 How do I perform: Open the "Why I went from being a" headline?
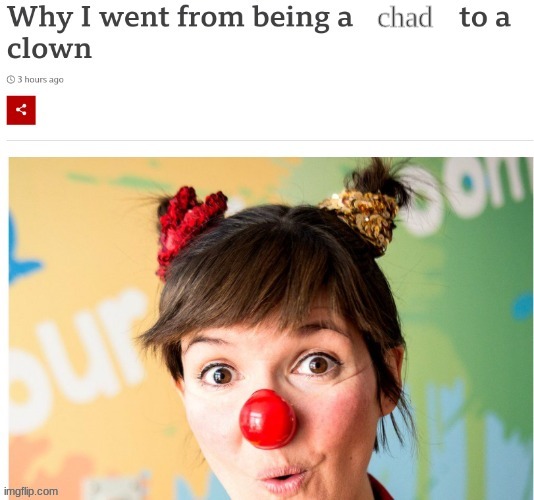(180, 17)
